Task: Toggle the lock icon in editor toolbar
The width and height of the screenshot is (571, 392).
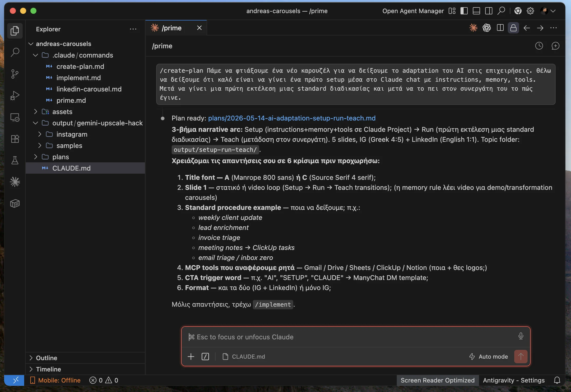Action: coord(513,28)
